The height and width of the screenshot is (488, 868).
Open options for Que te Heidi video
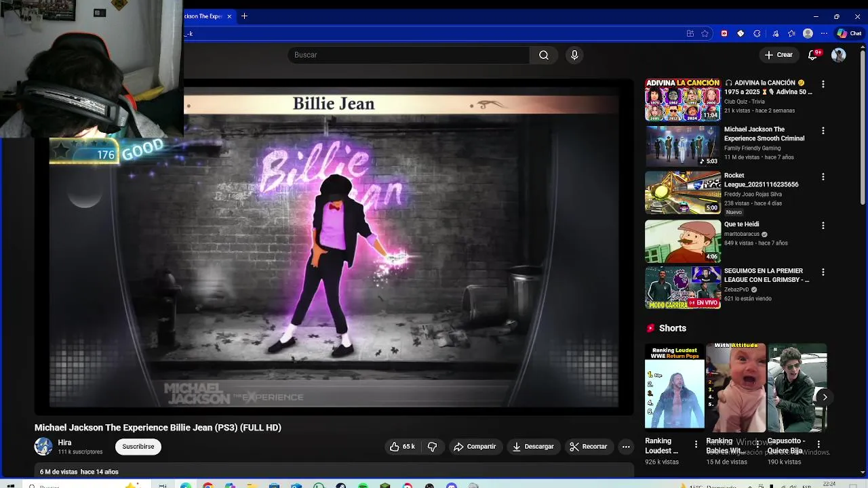[x=823, y=225]
